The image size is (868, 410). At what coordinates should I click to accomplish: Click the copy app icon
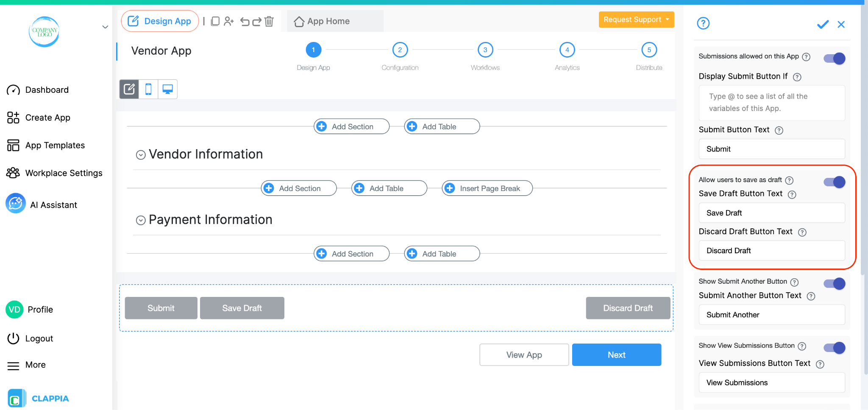coord(216,21)
